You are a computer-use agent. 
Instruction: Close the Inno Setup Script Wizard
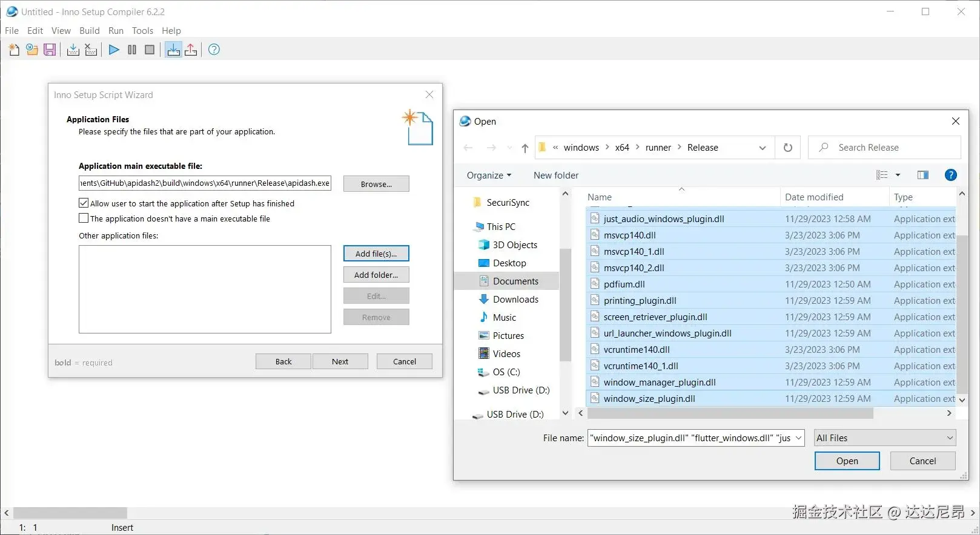[429, 94]
